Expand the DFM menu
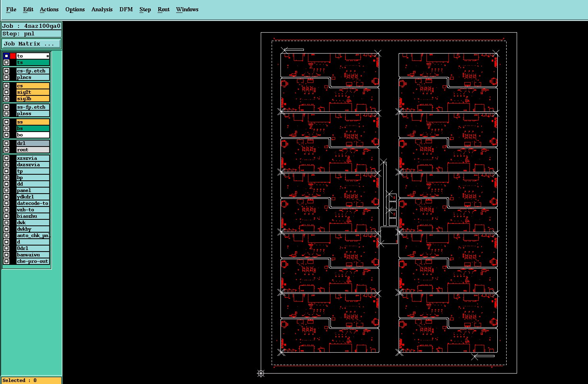The width and height of the screenshot is (588, 384). click(126, 9)
